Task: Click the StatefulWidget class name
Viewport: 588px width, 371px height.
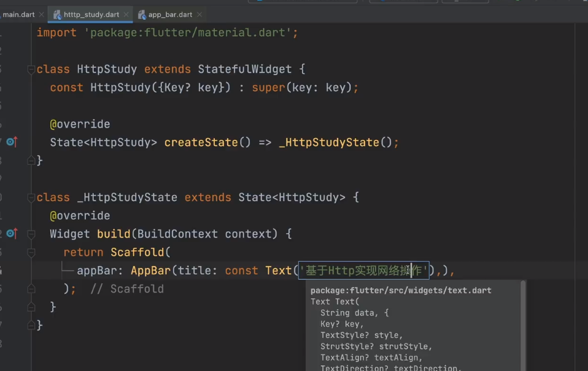Action: click(244, 69)
